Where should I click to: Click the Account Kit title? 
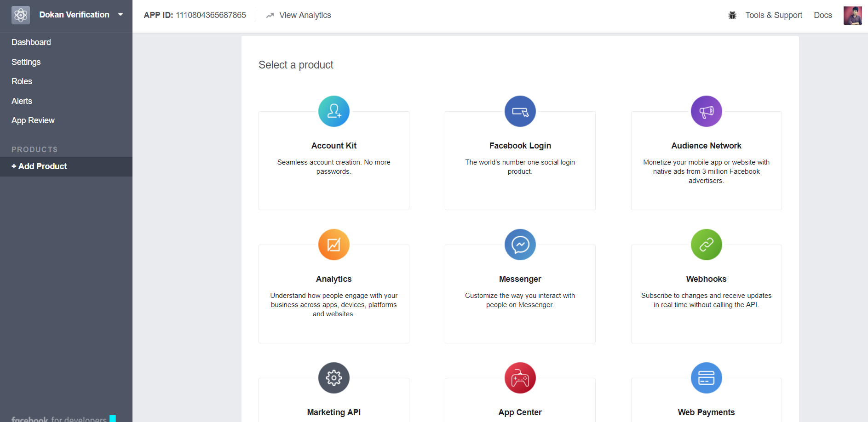(x=334, y=146)
